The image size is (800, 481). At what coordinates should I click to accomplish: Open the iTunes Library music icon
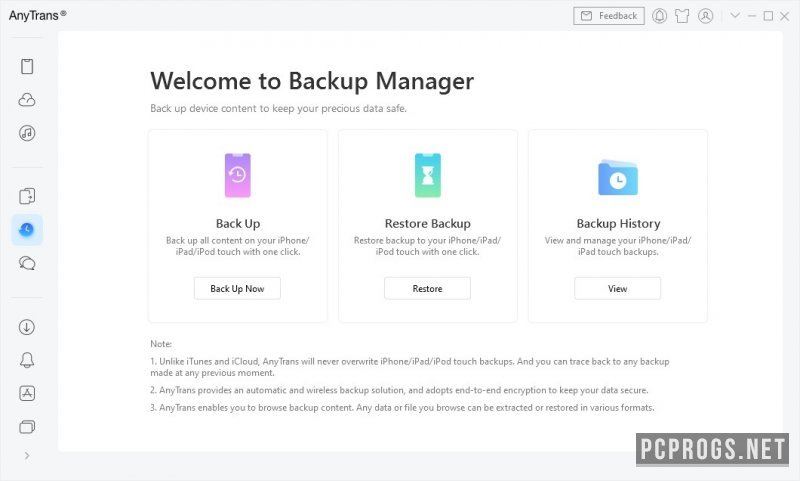27,133
